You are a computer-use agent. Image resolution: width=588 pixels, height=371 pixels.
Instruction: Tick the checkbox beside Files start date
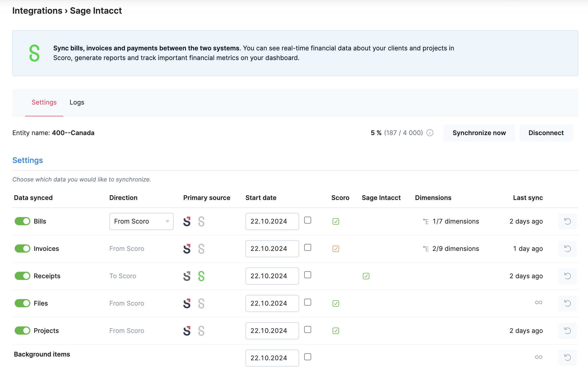pos(308,302)
